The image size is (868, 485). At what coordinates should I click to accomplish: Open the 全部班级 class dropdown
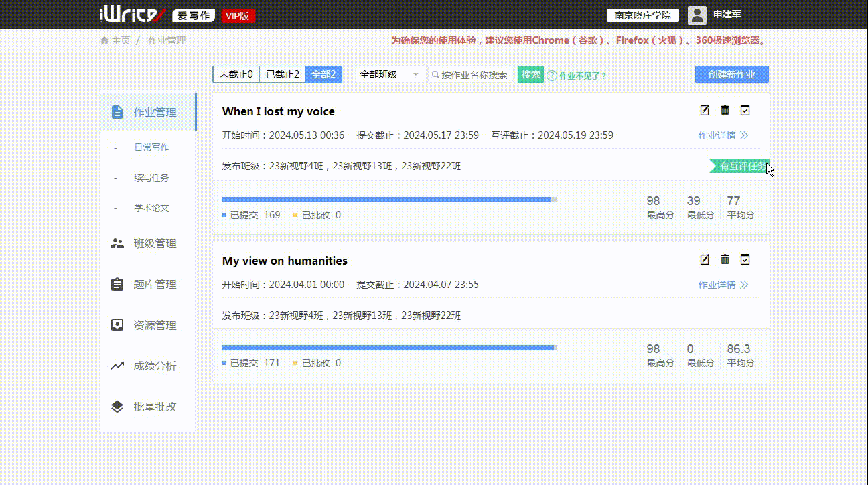coord(390,74)
